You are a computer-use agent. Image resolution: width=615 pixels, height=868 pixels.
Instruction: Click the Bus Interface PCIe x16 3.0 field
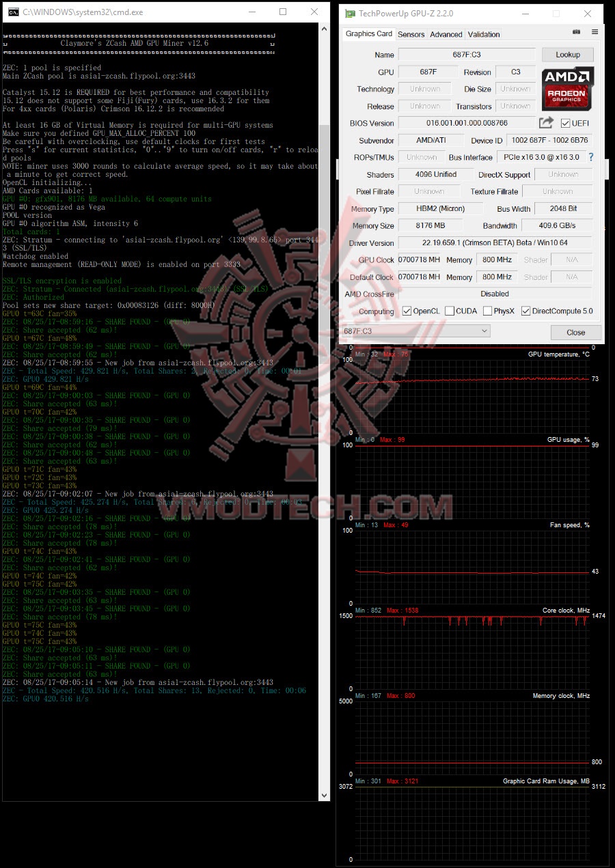coord(541,157)
